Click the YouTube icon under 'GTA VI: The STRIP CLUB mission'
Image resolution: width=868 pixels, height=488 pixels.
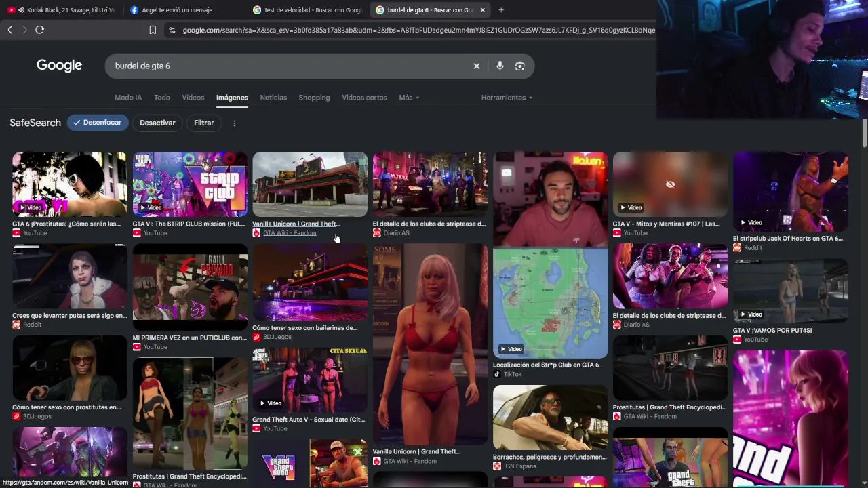(137, 233)
